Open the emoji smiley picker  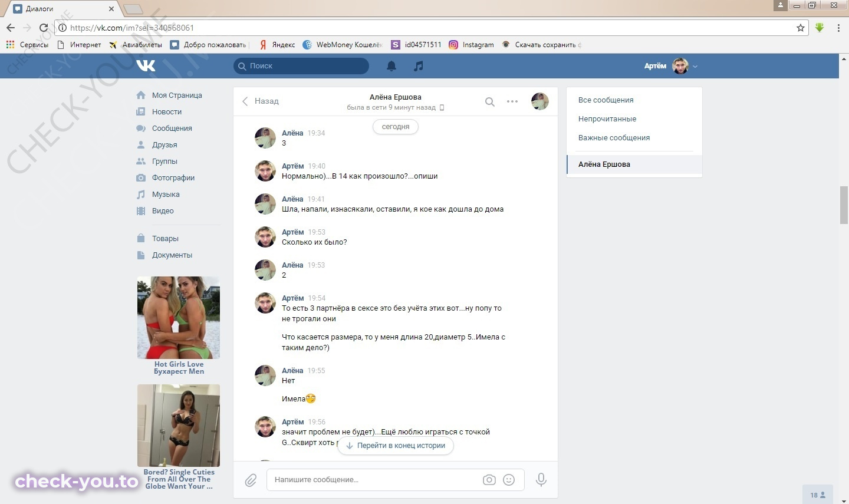click(x=509, y=480)
